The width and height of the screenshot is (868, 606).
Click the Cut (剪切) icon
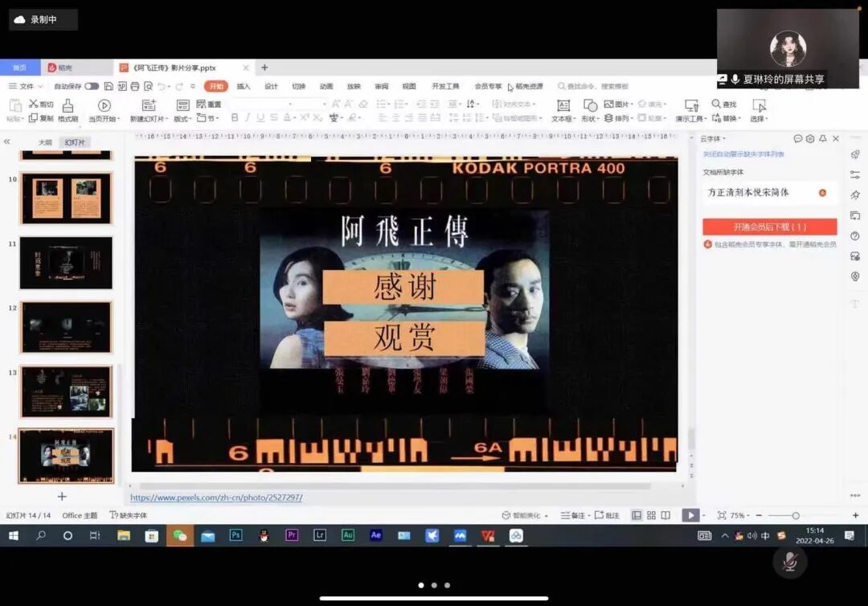[x=39, y=104]
